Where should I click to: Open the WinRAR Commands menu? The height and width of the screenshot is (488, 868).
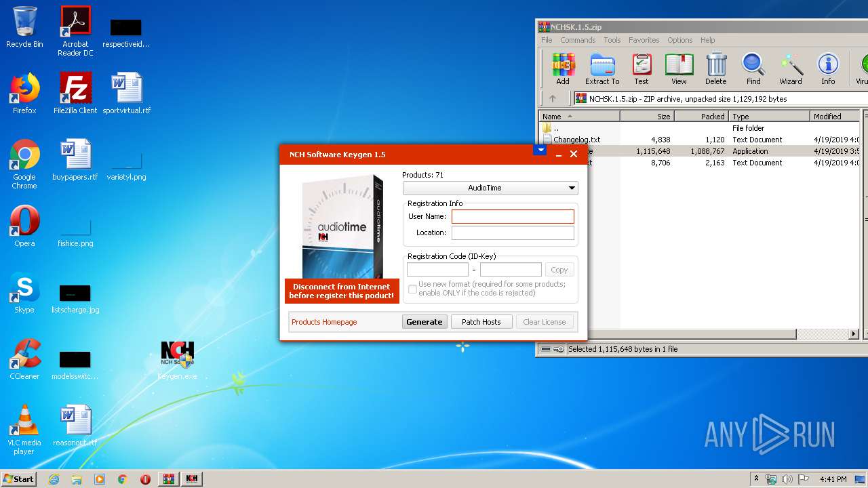pyautogui.click(x=578, y=40)
